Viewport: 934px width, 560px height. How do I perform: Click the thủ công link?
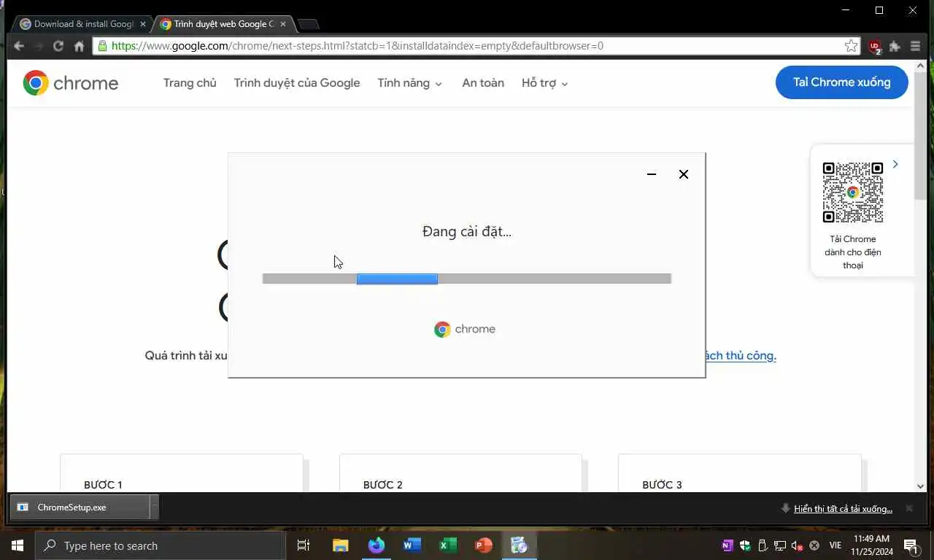tap(740, 356)
